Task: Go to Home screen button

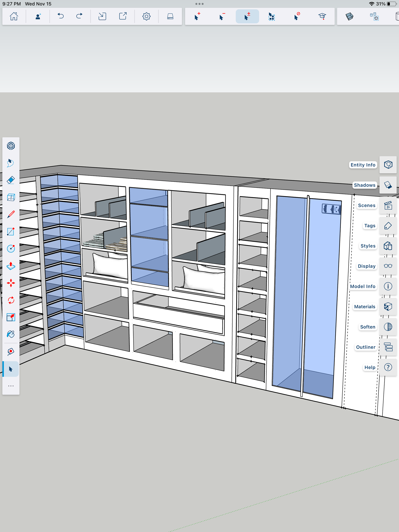Action: tap(14, 16)
